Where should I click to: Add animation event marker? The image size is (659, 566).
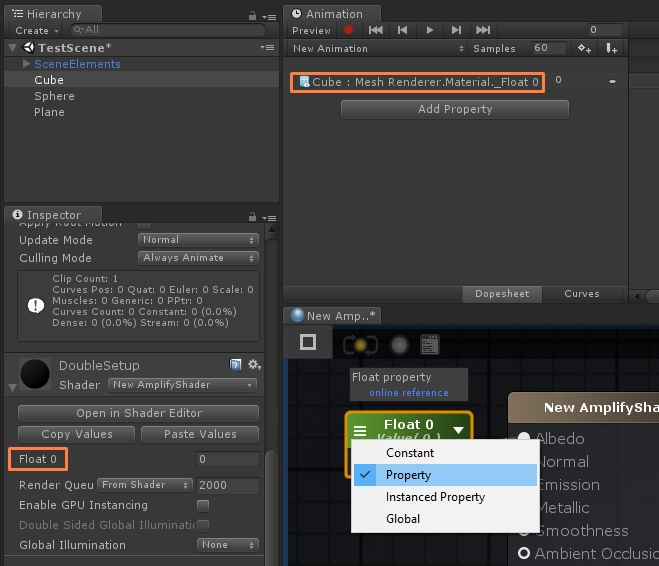(x=611, y=48)
